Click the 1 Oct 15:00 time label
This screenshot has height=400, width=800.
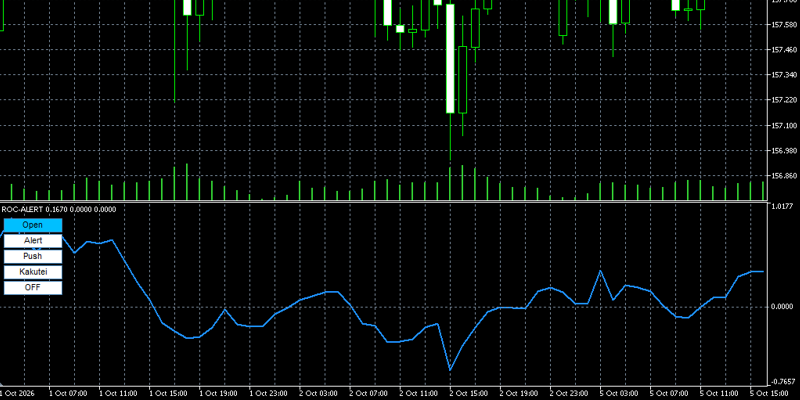click(168, 393)
